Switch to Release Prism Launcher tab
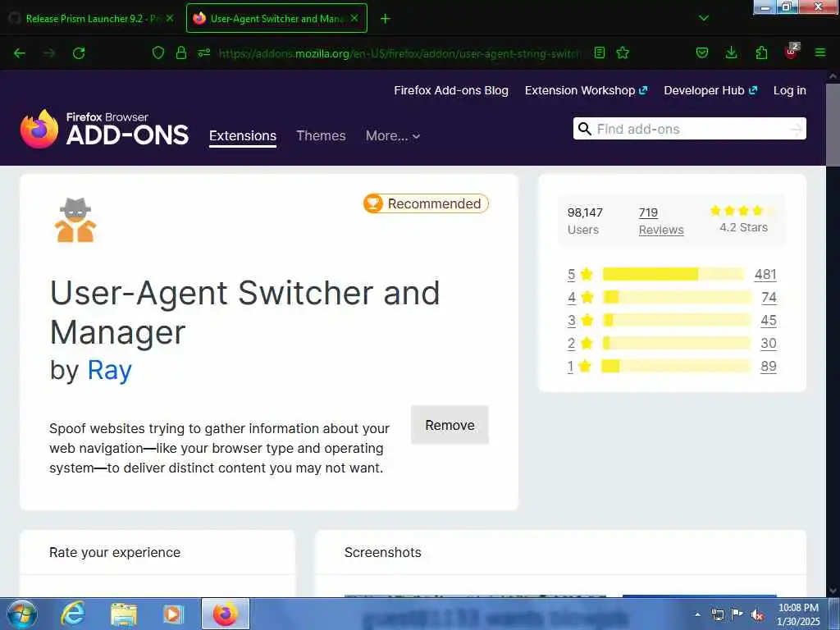 click(92, 18)
